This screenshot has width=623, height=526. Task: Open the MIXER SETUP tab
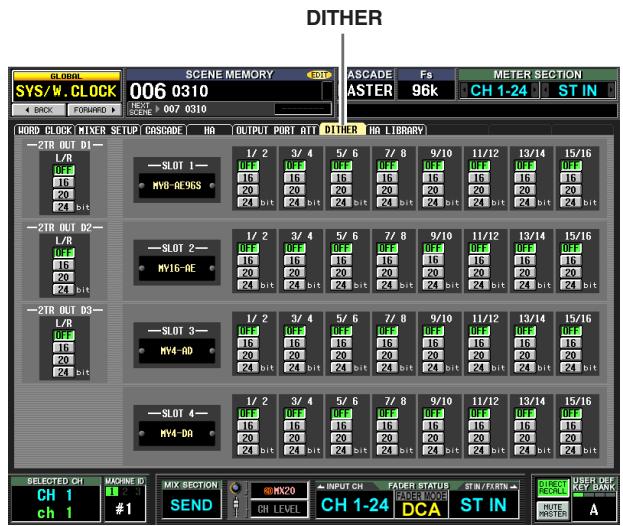coord(108,130)
